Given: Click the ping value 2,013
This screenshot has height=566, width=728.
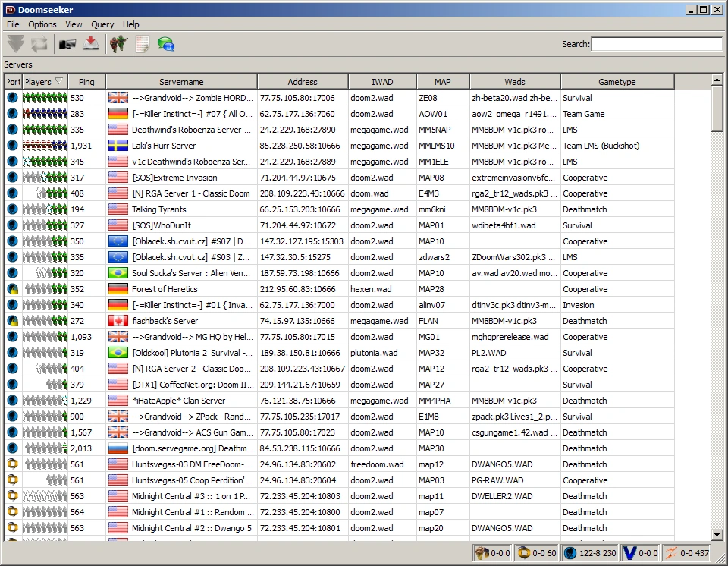Looking at the screenshot, I should [81, 448].
